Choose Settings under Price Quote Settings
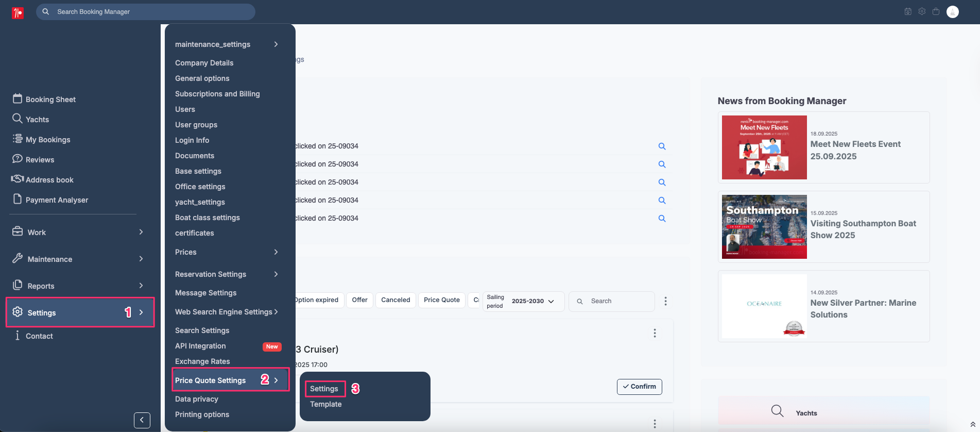 click(x=324, y=389)
